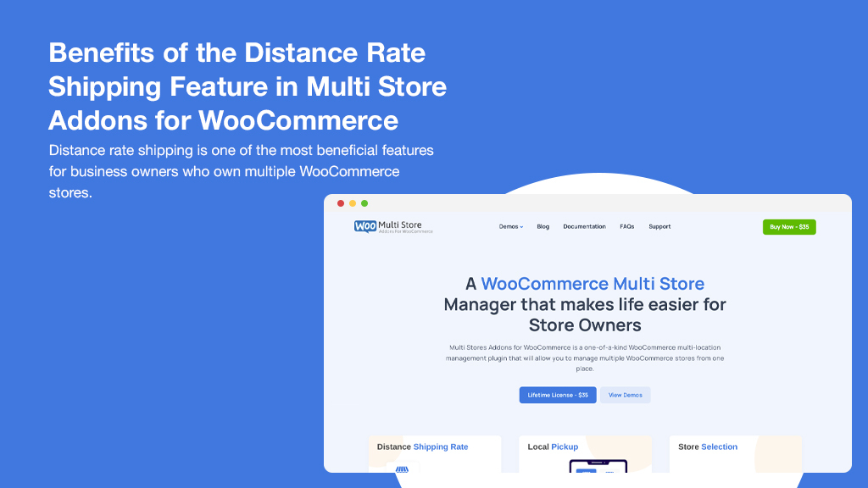
Task: Open the Demos dropdown menu
Action: coord(510,227)
